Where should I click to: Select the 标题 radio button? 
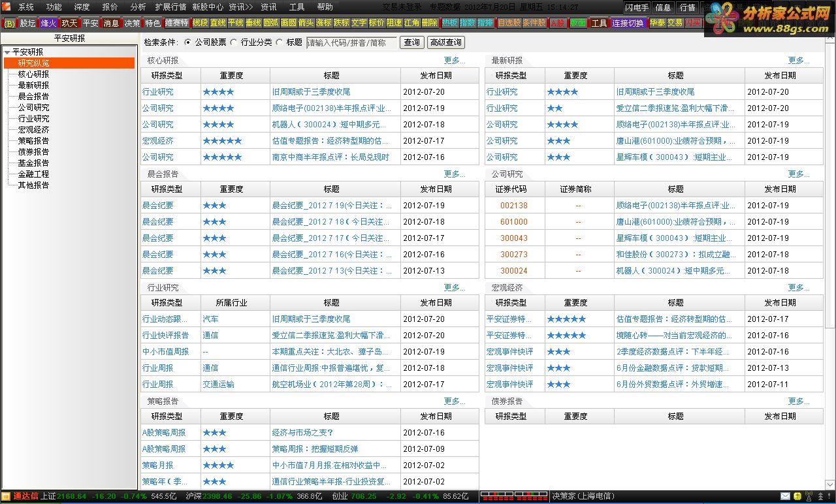(x=280, y=42)
